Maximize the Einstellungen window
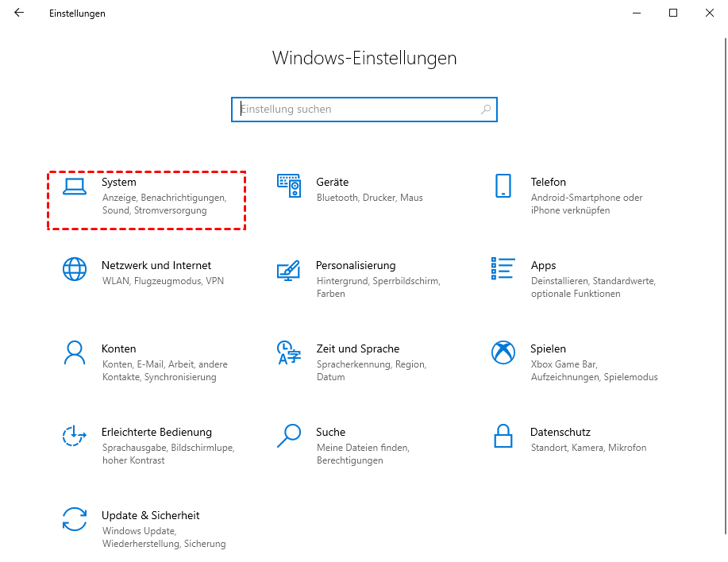The image size is (728, 562). click(x=672, y=13)
